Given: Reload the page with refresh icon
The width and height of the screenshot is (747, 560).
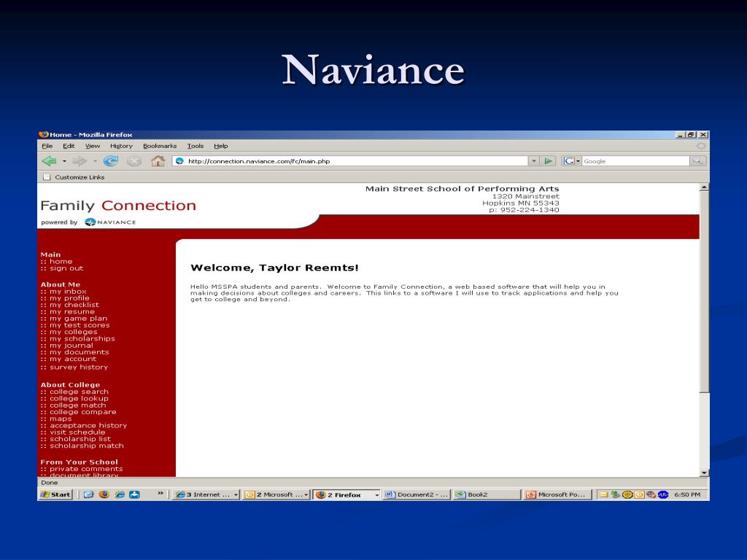Looking at the screenshot, I should pos(111,161).
